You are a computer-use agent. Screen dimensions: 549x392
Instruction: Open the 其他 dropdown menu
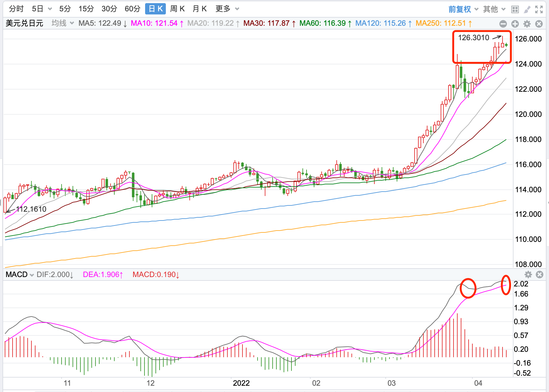(494, 9)
